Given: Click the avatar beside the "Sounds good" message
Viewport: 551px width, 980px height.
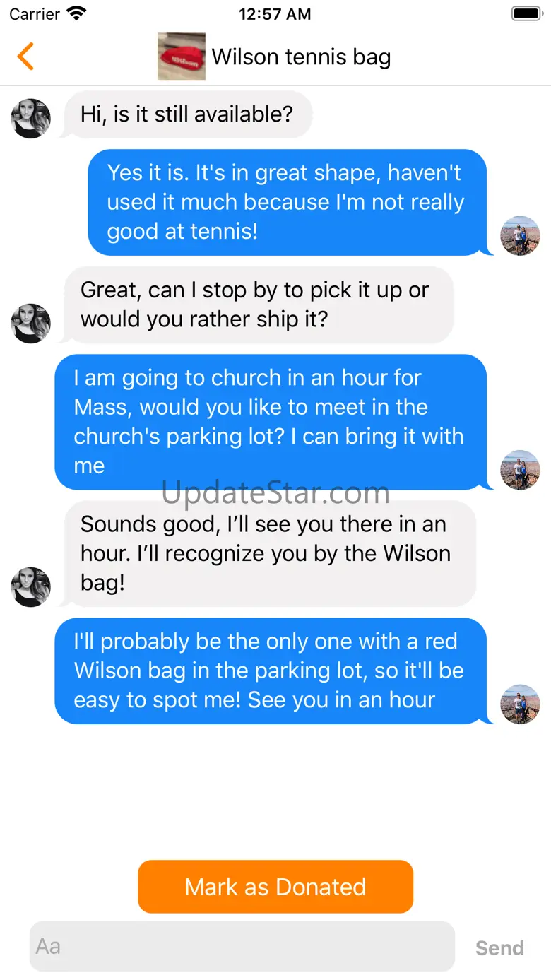Looking at the screenshot, I should 31,586.
